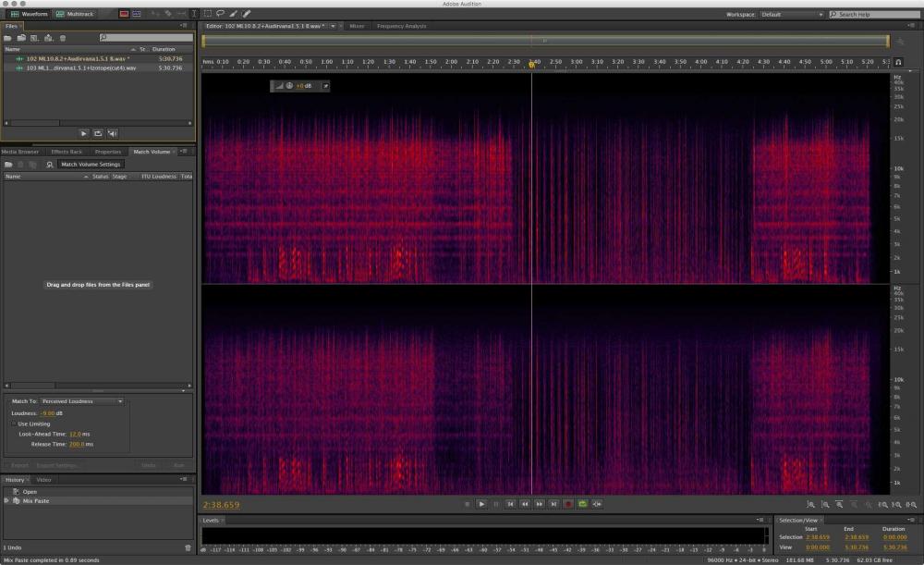Viewport: 924px width, 565px height.
Task: Select file 103 ML1...dirvana1.5.1+Izotope(cut4).wav
Action: [98, 68]
